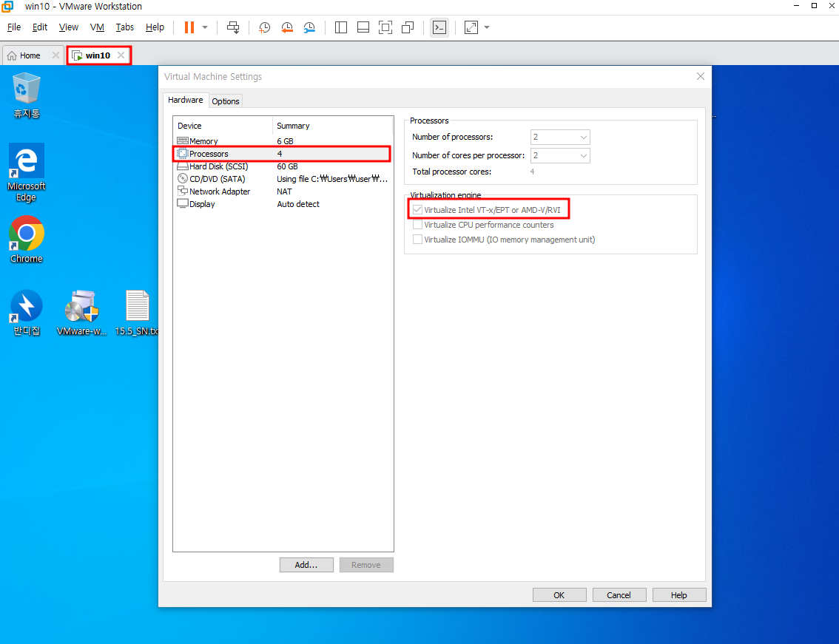
Task: Click the 60 GB hard disk summary value
Action: 287,166
